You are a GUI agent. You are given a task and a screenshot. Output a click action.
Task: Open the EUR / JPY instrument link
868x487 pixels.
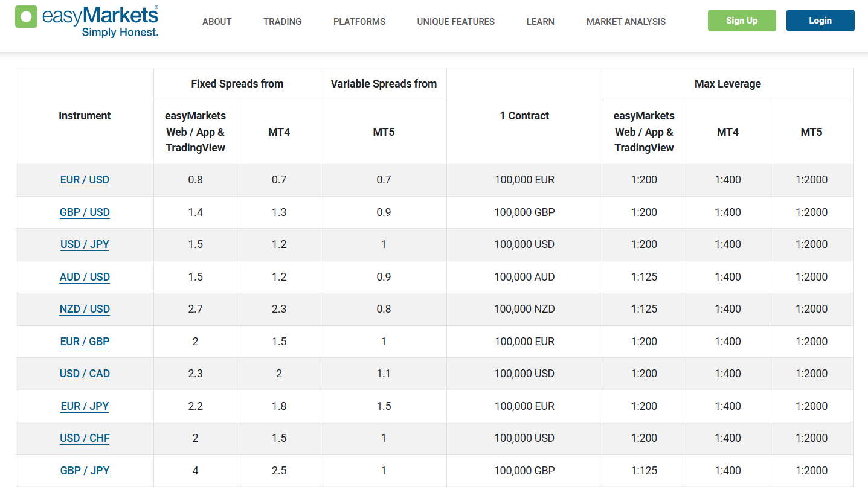[x=85, y=406]
